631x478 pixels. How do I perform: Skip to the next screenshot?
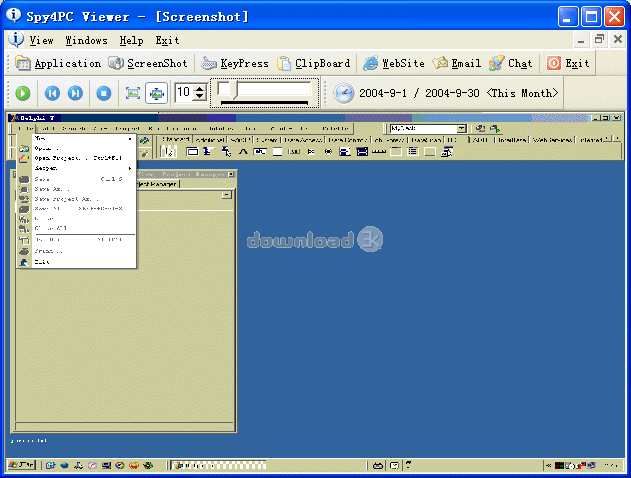coord(76,93)
